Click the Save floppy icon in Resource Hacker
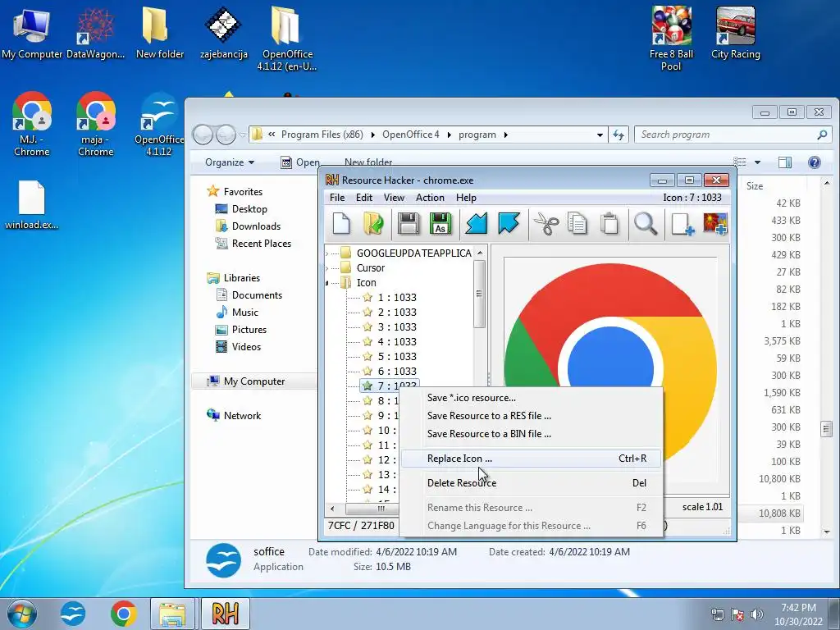Viewport: 840px width, 630px height. (409, 224)
